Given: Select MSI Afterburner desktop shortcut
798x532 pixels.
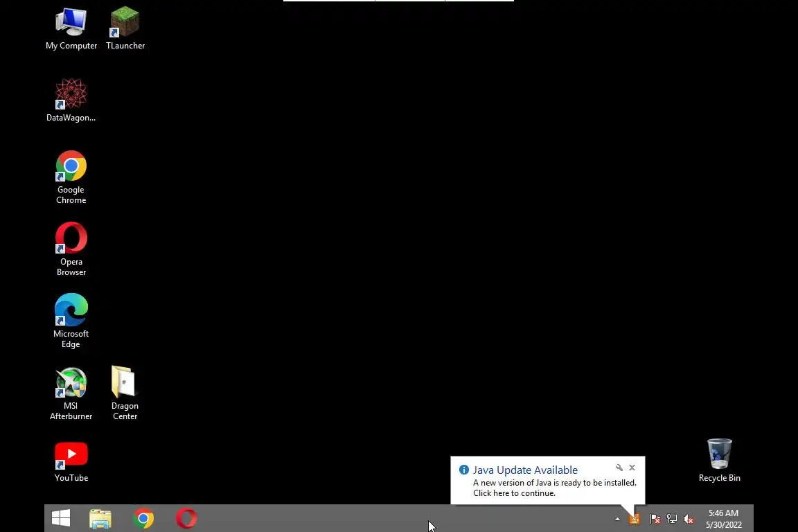Looking at the screenshot, I should [71, 393].
